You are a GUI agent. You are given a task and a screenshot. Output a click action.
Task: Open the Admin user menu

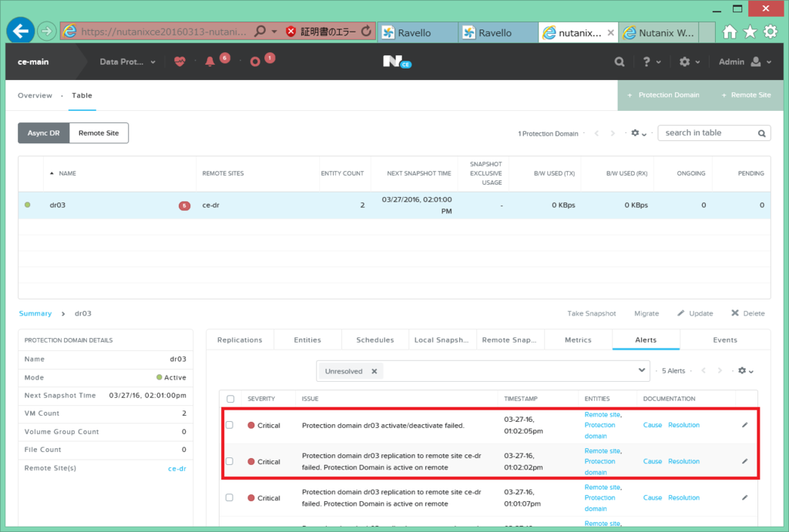[745, 62]
